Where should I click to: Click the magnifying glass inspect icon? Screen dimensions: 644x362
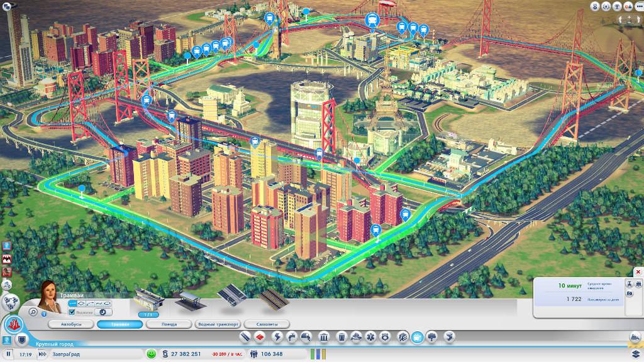click(33, 312)
